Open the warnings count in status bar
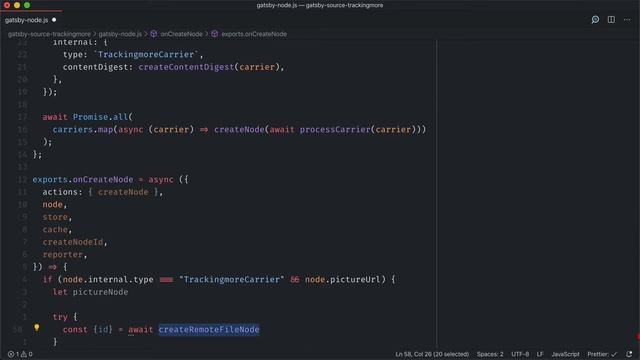 tap(27, 354)
